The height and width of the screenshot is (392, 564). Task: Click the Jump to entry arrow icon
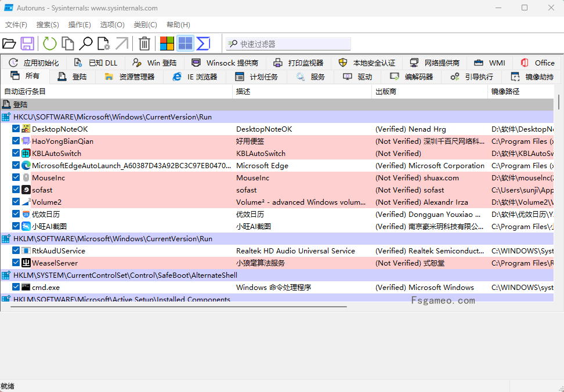click(122, 44)
